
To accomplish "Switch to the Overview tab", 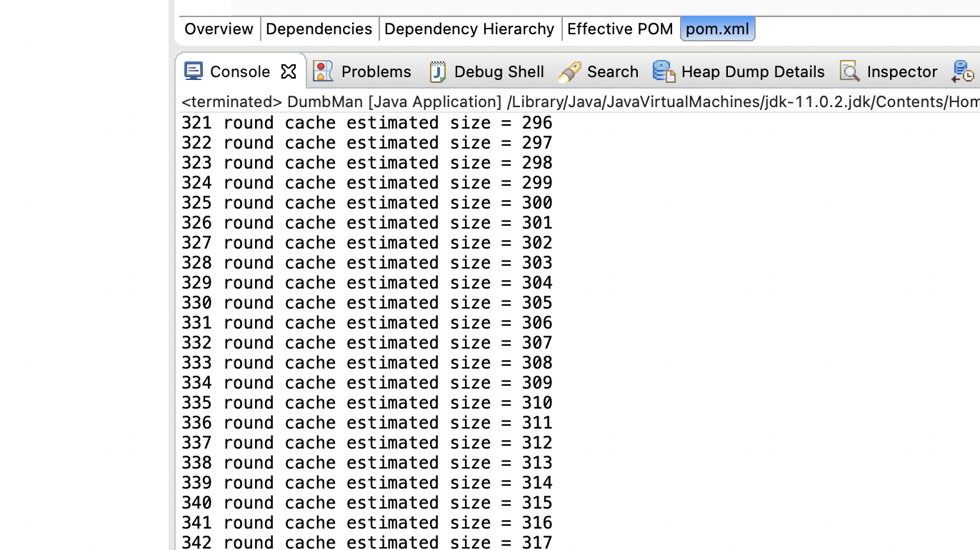I will [219, 29].
